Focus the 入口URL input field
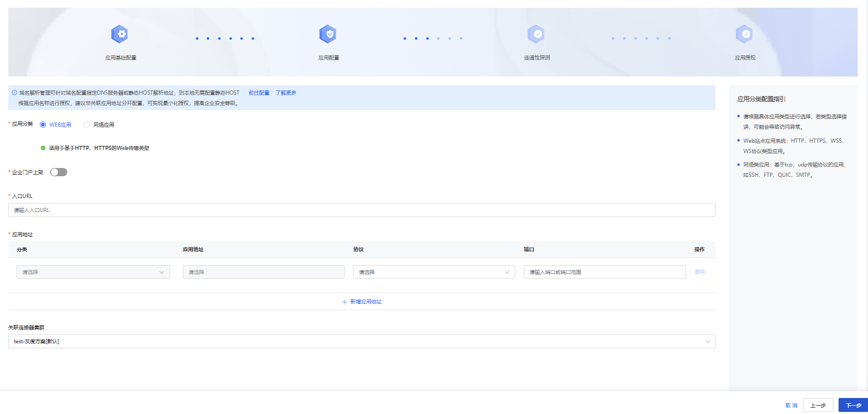 pyautogui.click(x=362, y=210)
